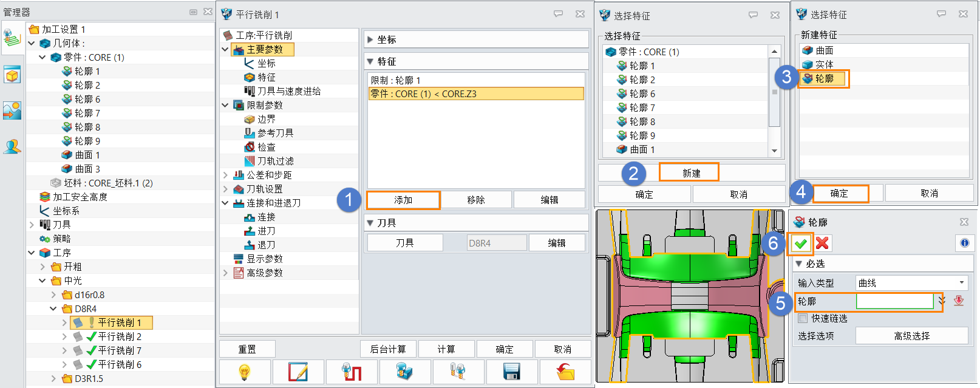This screenshot has width=980, height=388.
Task: Click the stock and tool icon in bottom toolbar
Action: 458,372
